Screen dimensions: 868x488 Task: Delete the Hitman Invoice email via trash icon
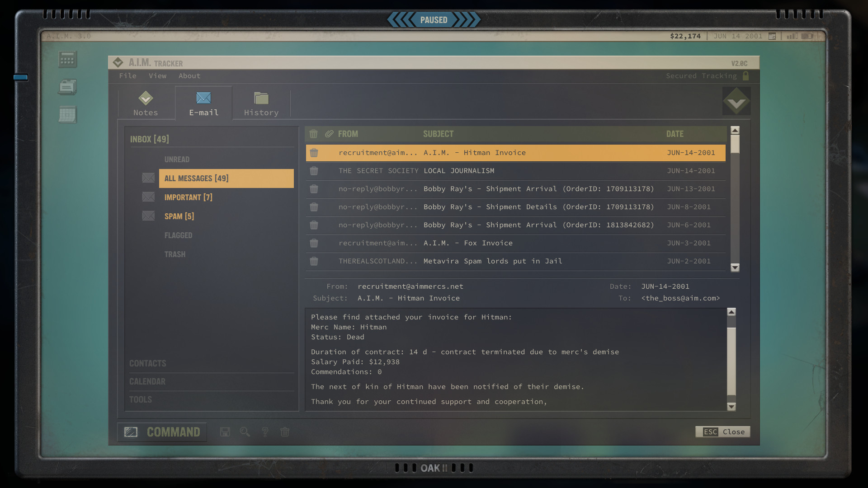(314, 153)
